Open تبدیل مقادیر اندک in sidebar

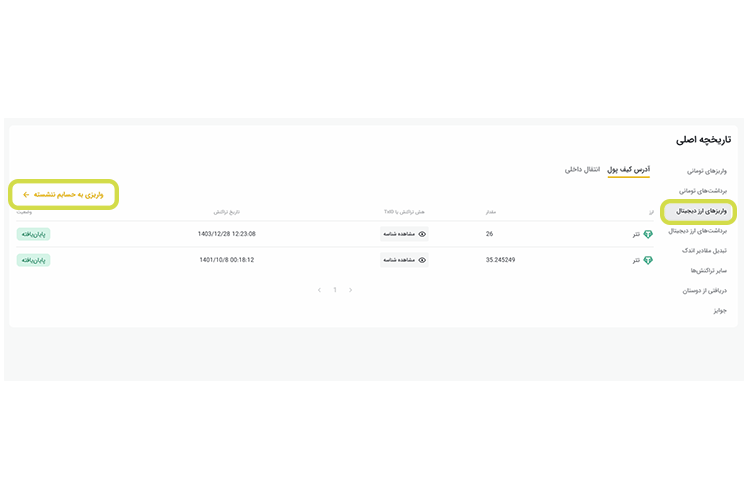(x=704, y=250)
